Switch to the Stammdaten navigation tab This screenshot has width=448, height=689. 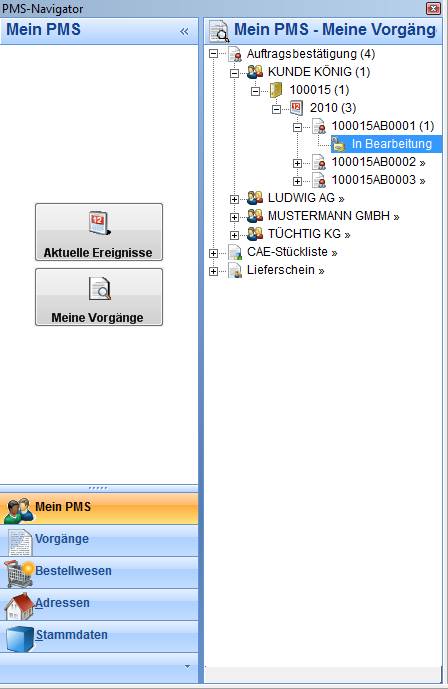[x=99, y=636]
